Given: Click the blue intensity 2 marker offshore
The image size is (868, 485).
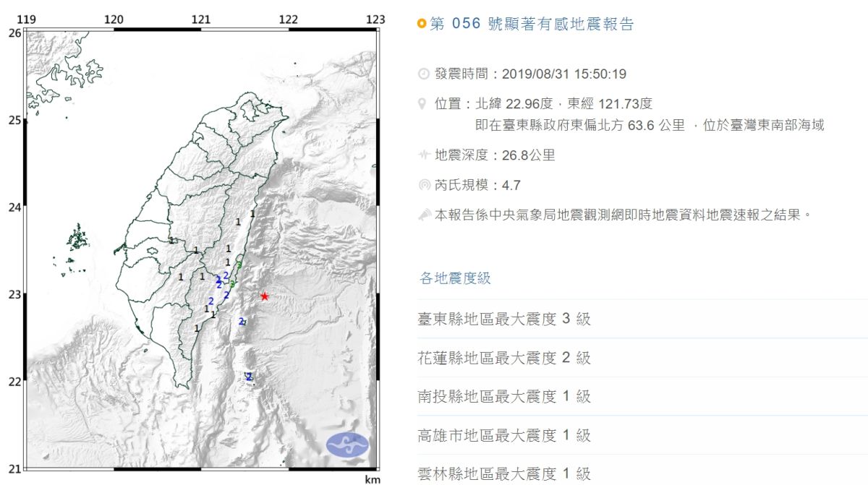Looking at the screenshot, I should tap(249, 375).
